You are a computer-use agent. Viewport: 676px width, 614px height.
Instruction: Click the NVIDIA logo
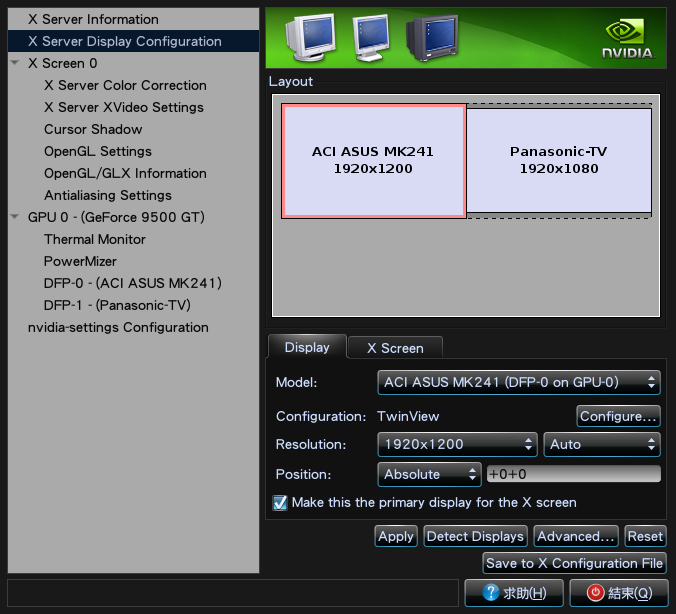tap(628, 39)
